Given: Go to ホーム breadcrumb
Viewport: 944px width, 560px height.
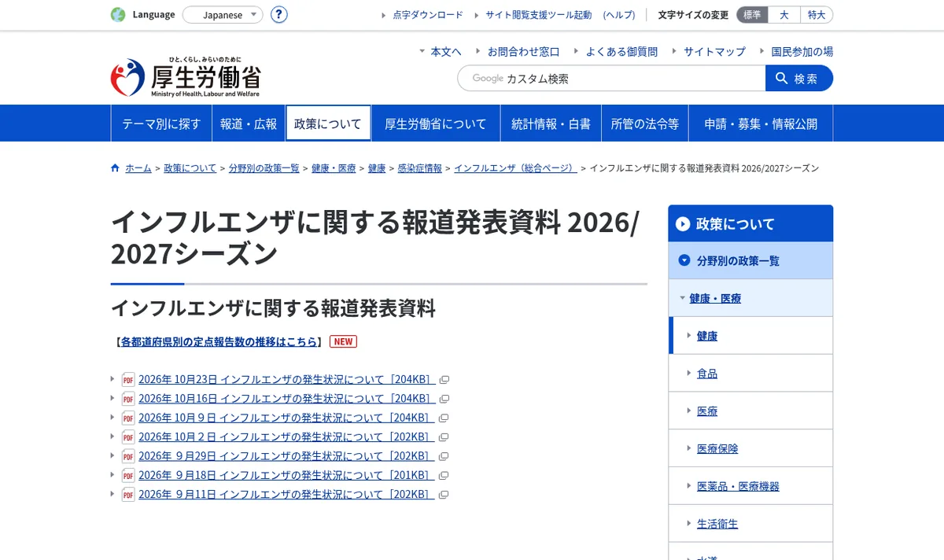Looking at the screenshot, I should click(138, 168).
